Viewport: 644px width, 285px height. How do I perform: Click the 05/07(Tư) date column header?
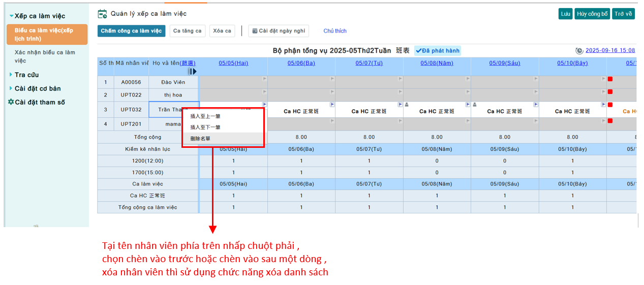click(x=369, y=64)
